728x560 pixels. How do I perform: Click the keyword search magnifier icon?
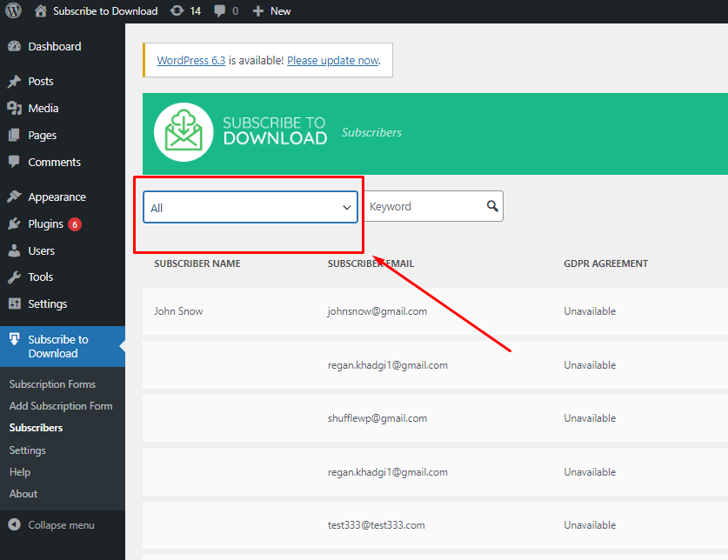click(492, 206)
